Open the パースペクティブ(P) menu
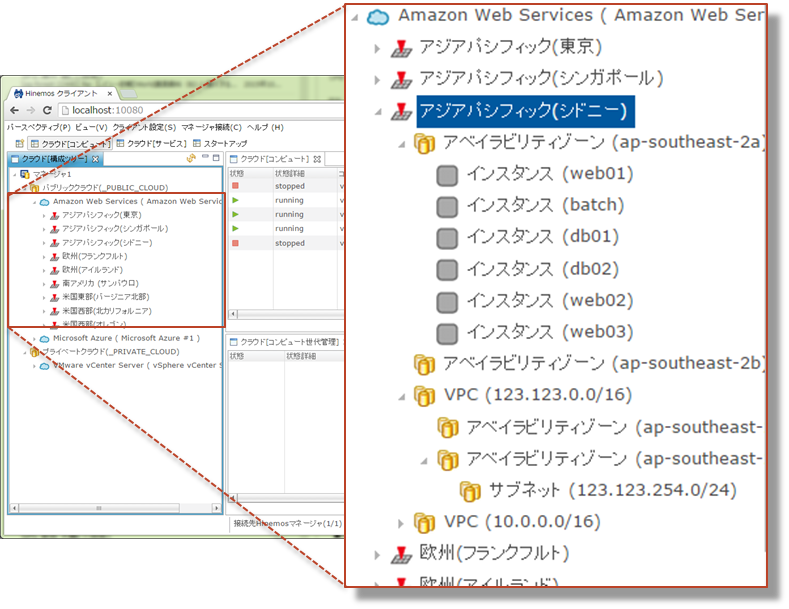The image size is (789, 609). (x=39, y=127)
